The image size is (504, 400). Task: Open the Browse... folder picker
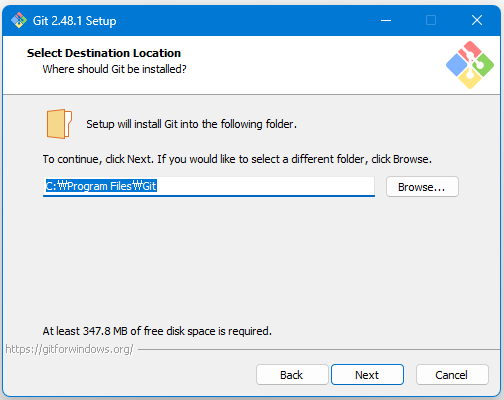point(422,187)
